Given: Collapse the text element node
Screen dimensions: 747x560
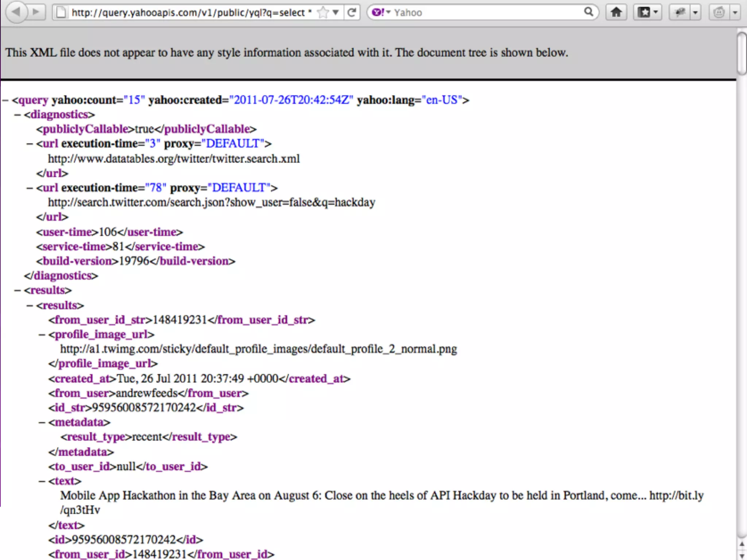Looking at the screenshot, I should click(42, 481).
